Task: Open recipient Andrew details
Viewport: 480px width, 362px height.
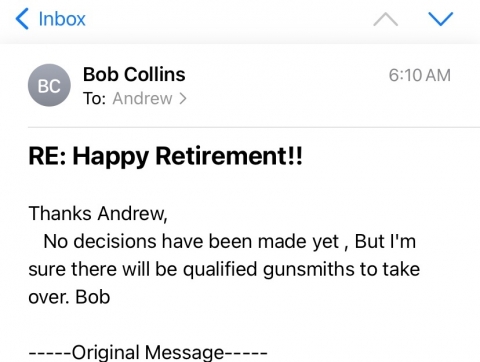Action: click(142, 98)
